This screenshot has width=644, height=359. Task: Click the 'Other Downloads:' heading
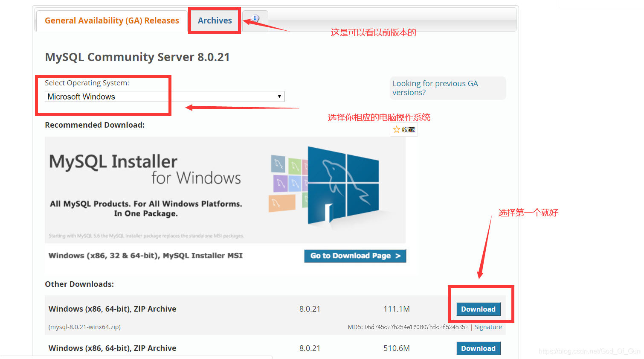pyautogui.click(x=79, y=284)
